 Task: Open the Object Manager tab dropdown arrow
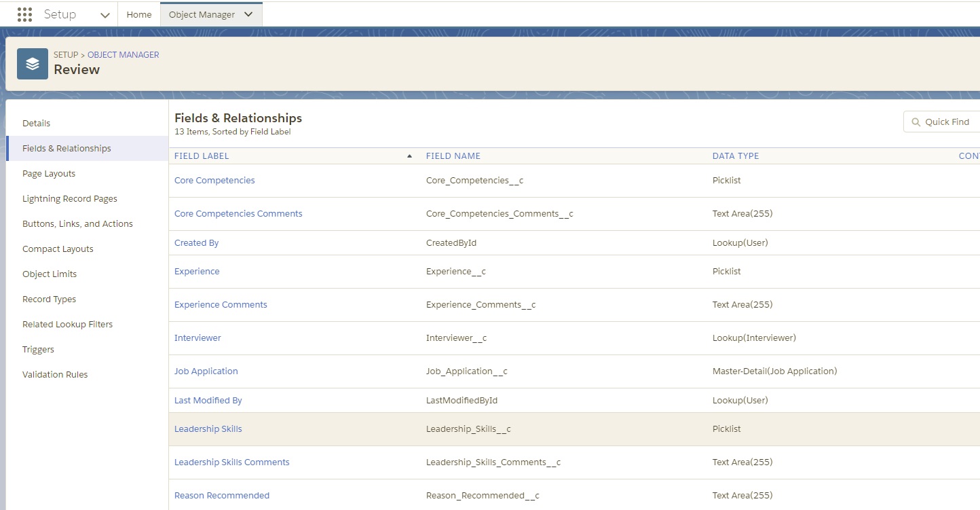coord(248,14)
